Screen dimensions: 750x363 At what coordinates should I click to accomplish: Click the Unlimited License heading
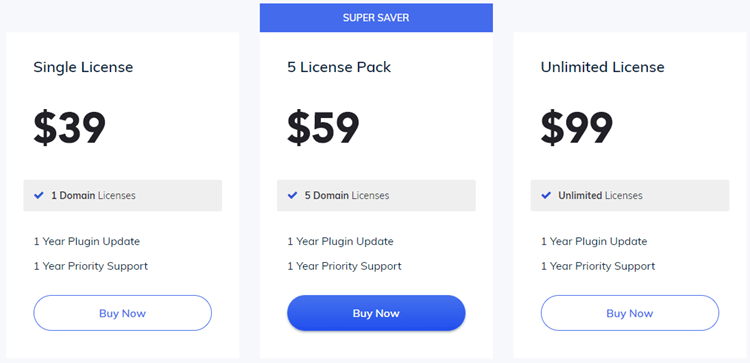coord(602,67)
